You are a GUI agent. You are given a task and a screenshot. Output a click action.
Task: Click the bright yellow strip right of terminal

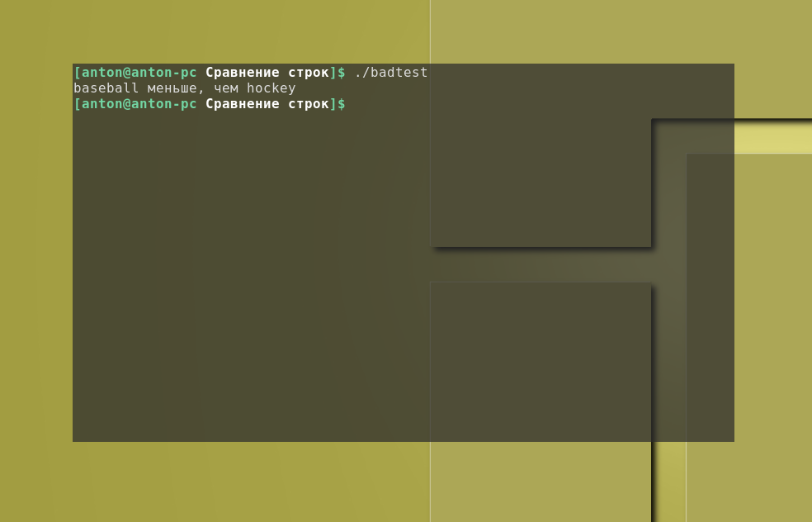click(x=773, y=137)
